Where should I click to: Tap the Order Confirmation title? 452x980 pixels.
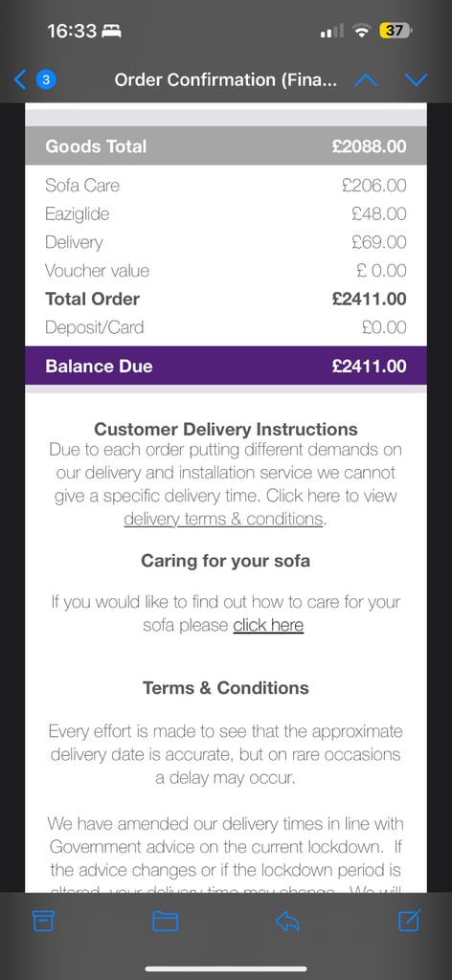(225, 80)
